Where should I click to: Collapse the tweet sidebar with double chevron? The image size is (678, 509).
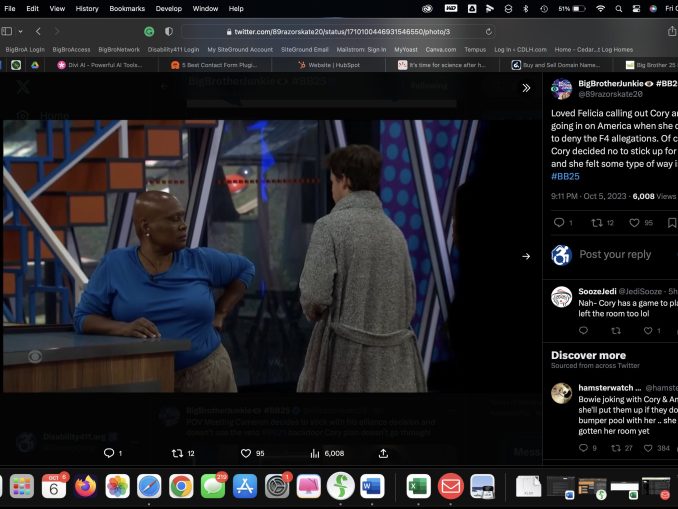click(x=526, y=88)
